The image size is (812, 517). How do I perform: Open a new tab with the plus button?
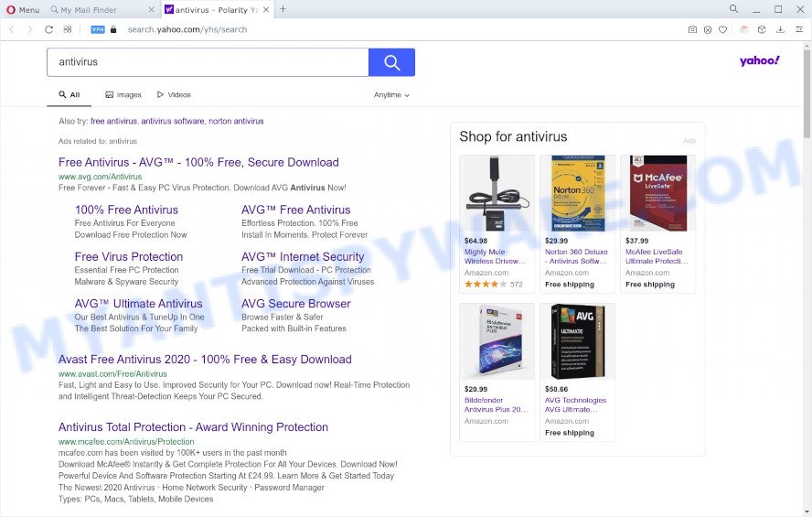tap(283, 9)
